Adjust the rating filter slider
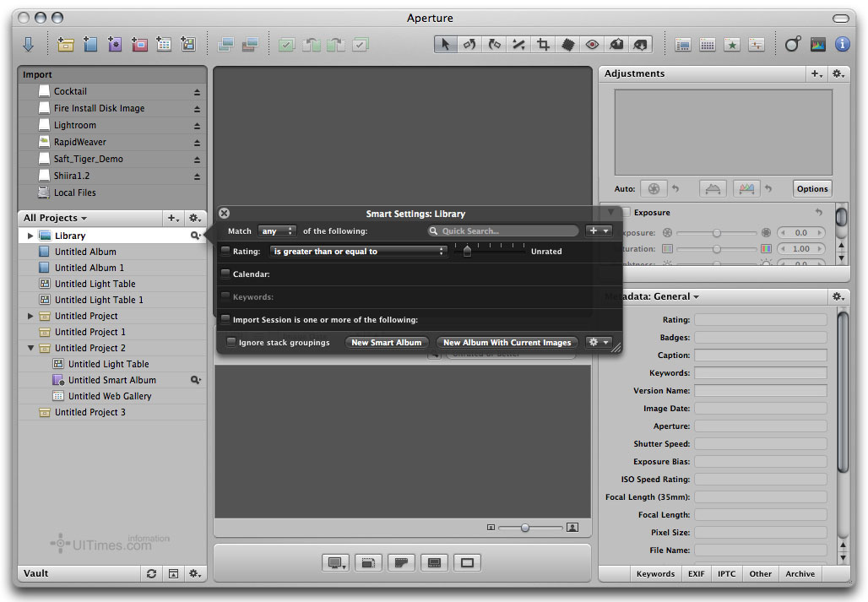 click(x=467, y=252)
